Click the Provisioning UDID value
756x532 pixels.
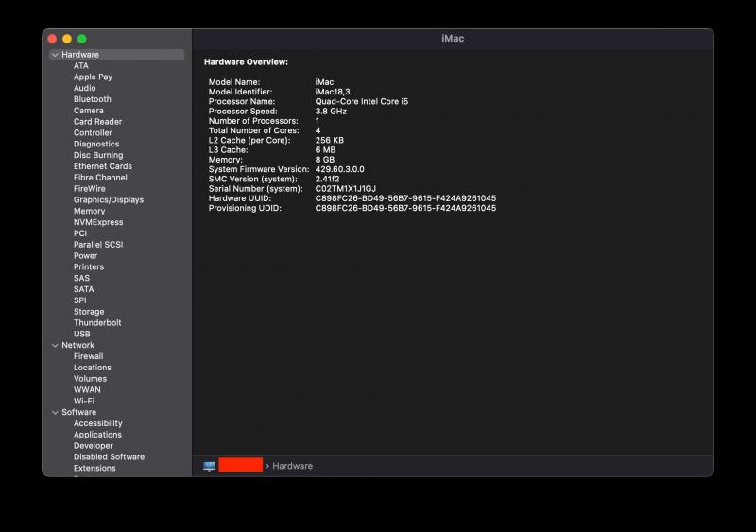[405, 208]
